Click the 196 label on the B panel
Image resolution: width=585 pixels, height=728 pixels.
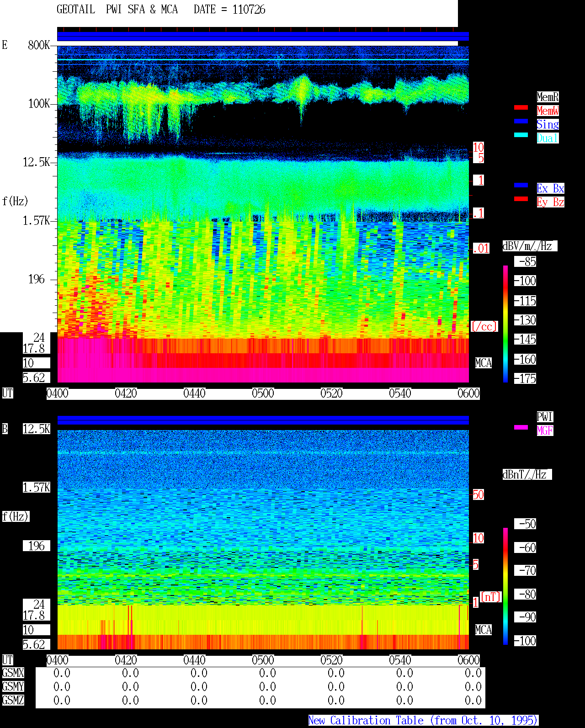click(x=37, y=546)
